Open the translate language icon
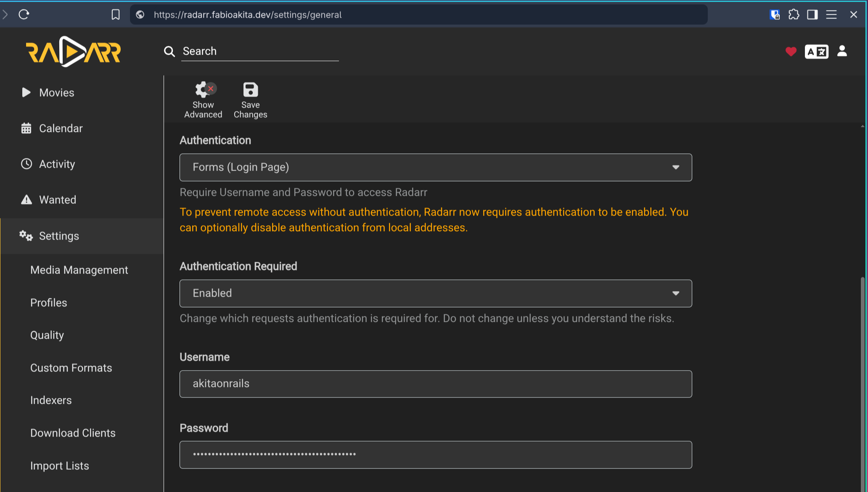Viewport: 868px width, 492px height. click(816, 51)
